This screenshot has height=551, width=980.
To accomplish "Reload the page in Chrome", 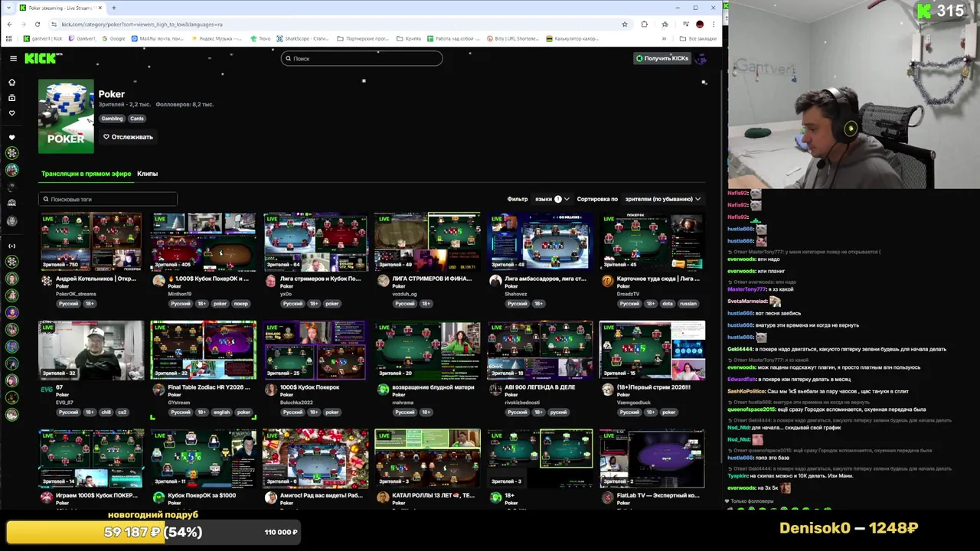I will point(38,24).
